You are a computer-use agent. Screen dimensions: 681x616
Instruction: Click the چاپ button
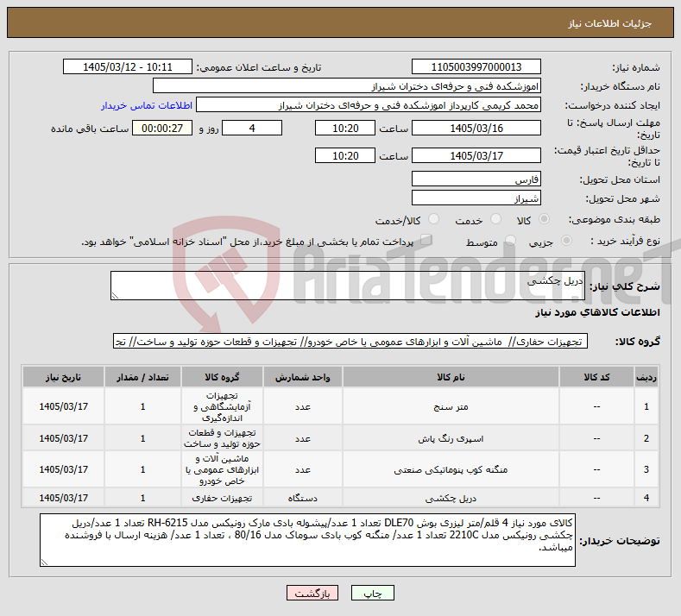pyautogui.click(x=373, y=593)
